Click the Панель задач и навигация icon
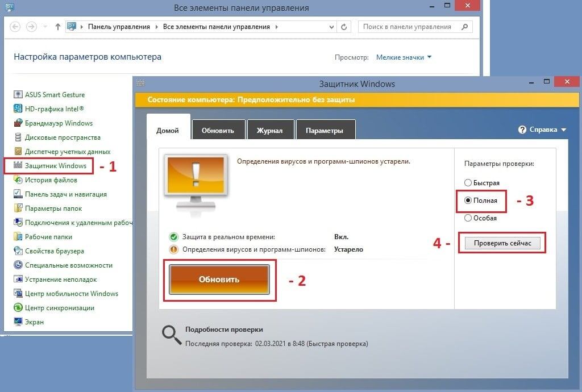 [x=18, y=194]
